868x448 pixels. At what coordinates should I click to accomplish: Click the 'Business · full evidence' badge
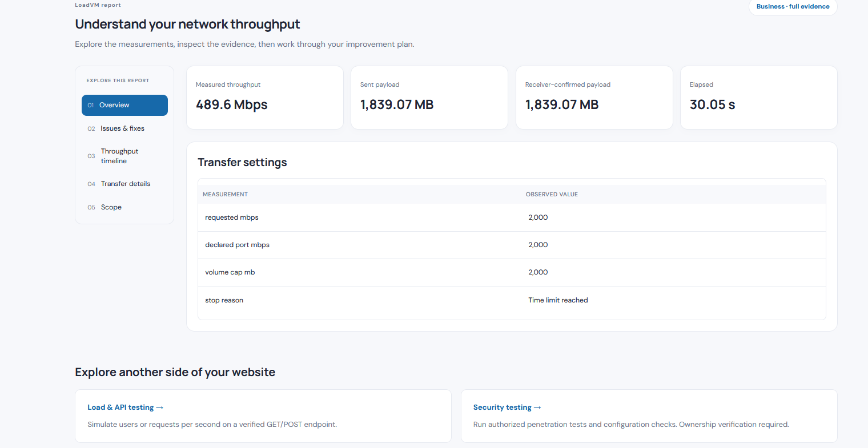coord(793,7)
